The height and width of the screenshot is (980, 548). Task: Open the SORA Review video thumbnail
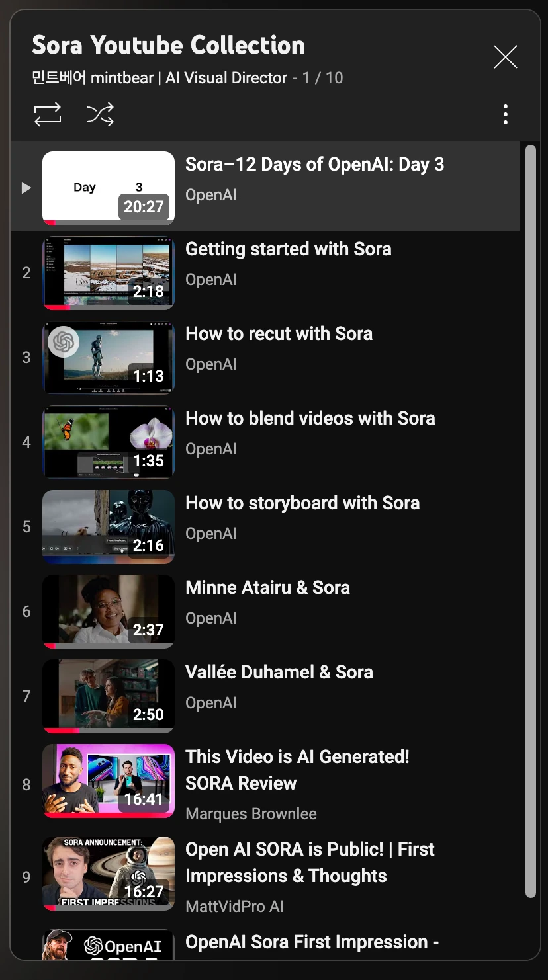tap(109, 781)
